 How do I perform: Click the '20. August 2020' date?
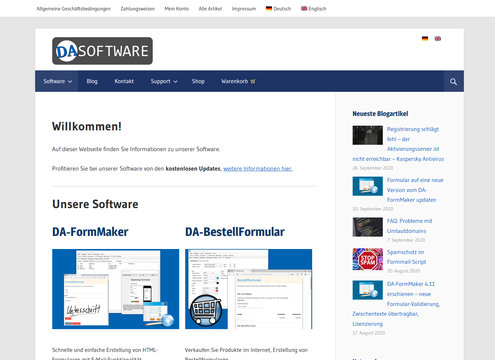coord(403,271)
